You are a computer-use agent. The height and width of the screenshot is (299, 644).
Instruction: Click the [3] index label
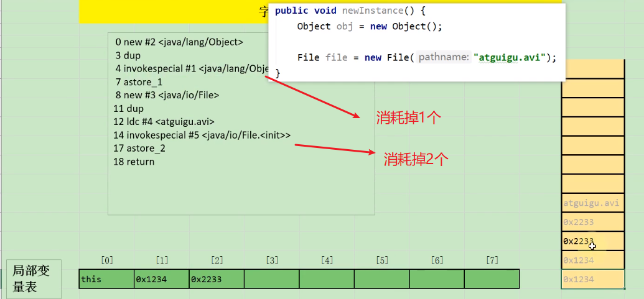tap(272, 260)
